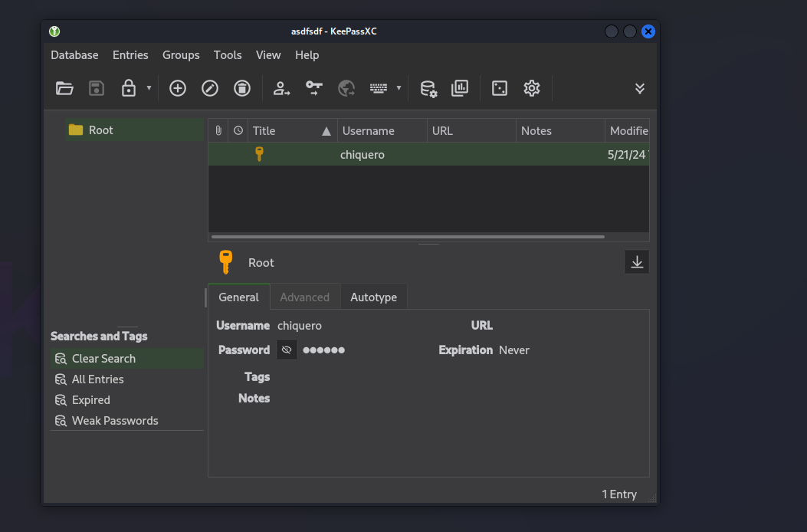Open the Database menu
This screenshot has height=532, width=807.
tap(74, 55)
